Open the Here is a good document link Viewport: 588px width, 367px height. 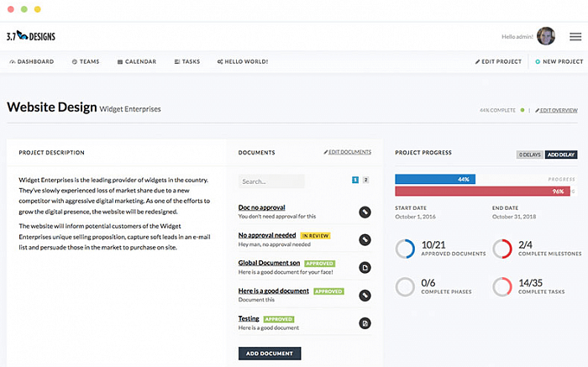coord(274,291)
